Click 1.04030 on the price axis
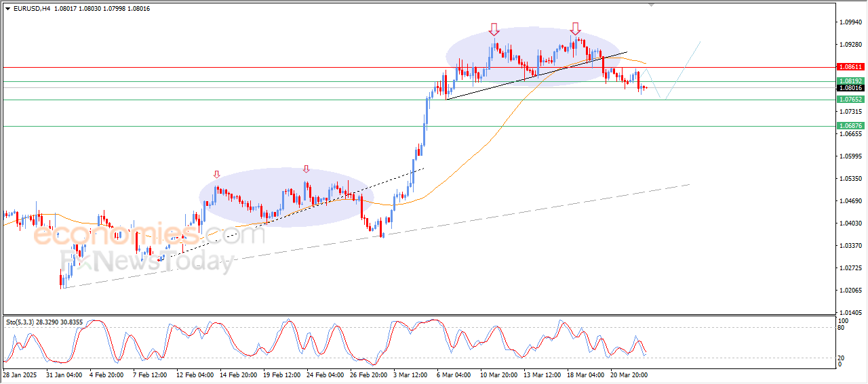Viewport: 868px width, 384px height. pos(850,223)
